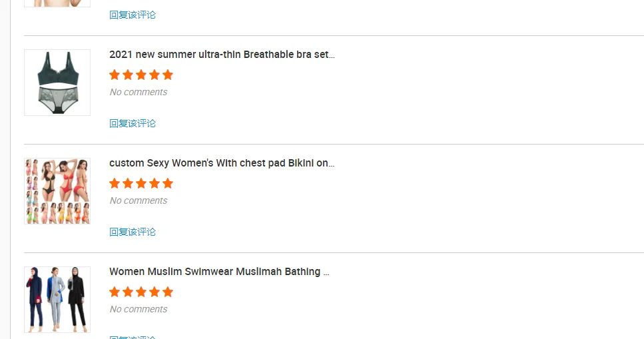Click "No comments" under the Bikini item
The image size is (644, 339).
coord(139,200)
